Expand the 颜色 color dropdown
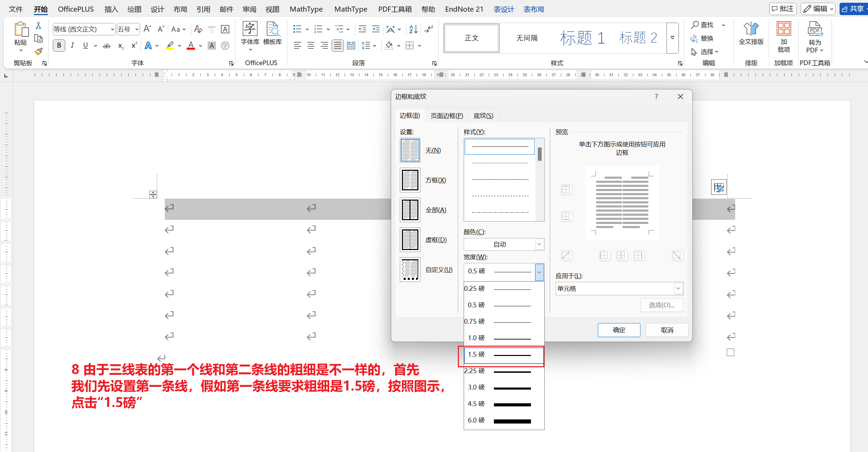 539,244
